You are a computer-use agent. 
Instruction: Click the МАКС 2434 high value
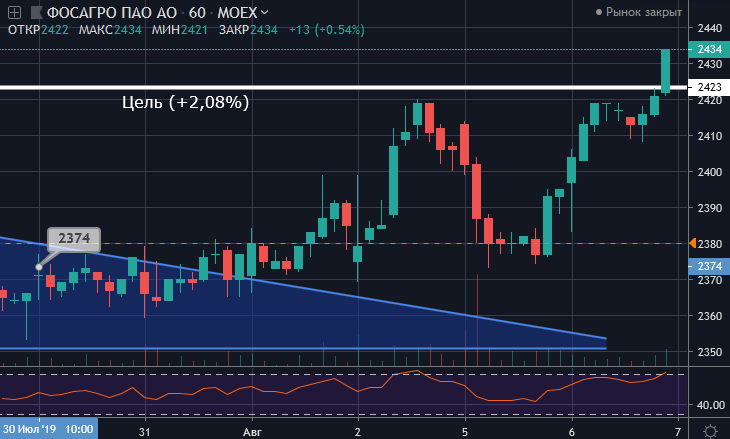point(110,30)
